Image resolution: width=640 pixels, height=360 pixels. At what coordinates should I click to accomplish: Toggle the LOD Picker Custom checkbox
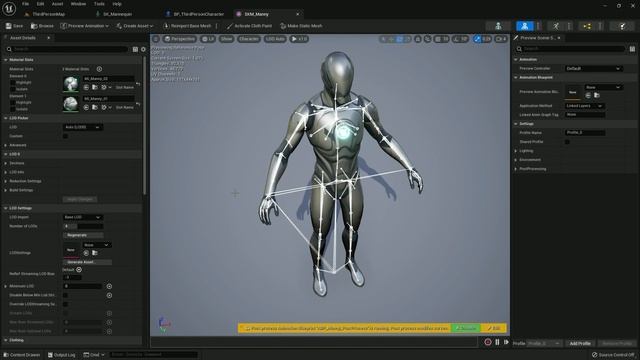coord(65,136)
